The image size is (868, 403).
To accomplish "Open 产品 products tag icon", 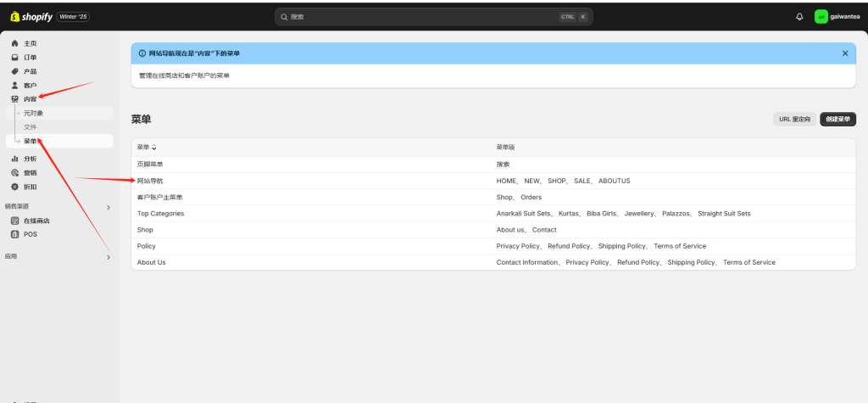I will (x=14, y=71).
